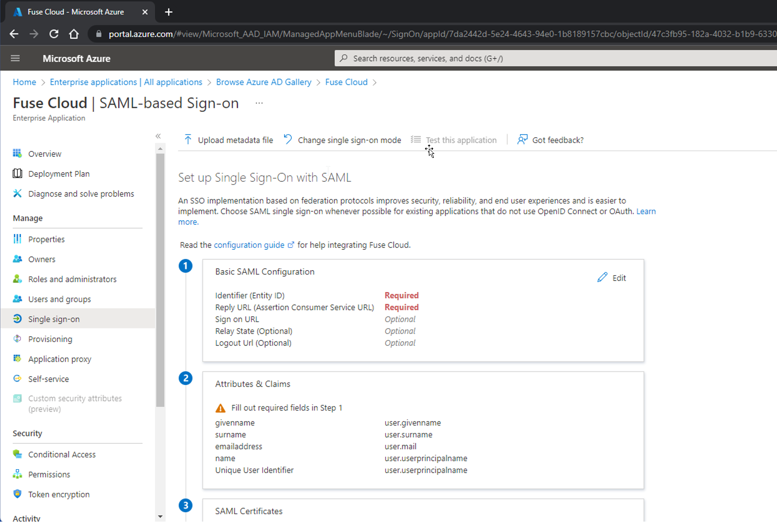Screen dimensions: 777x532
Task: Open Enterprise applications | All applications breadcrumb
Action: tap(126, 82)
